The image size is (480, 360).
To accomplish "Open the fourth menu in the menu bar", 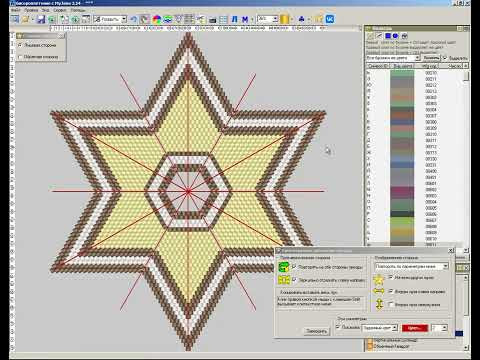I will (60, 10).
